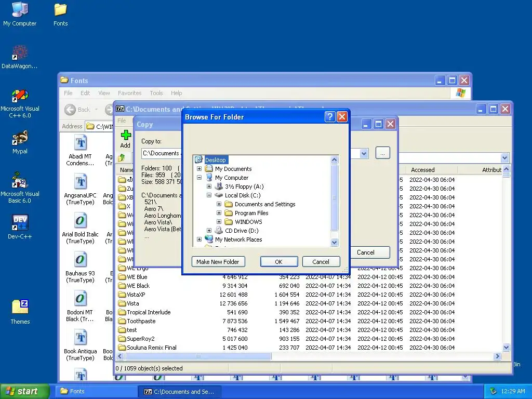The image size is (532, 399).
Task: Click the Start button
Action: tap(24, 391)
